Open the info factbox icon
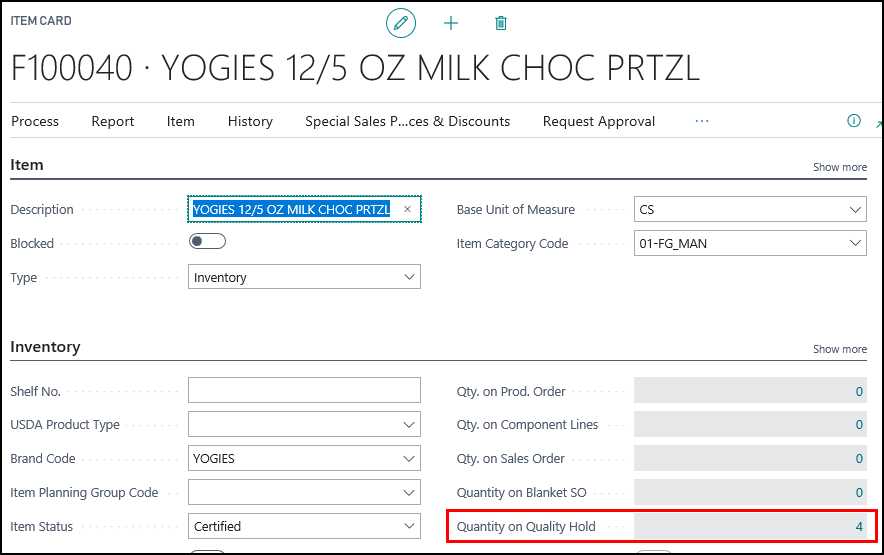The image size is (884, 555). pos(853,121)
